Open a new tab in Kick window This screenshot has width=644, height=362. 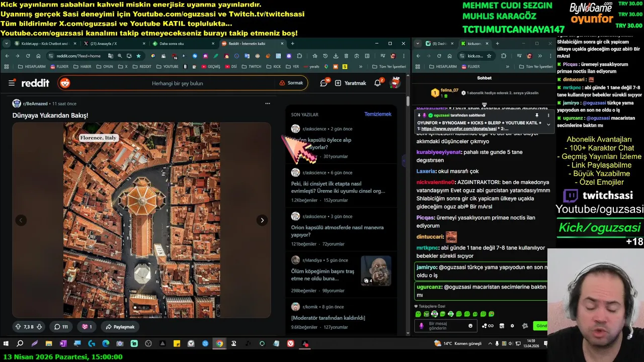click(497, 44)
